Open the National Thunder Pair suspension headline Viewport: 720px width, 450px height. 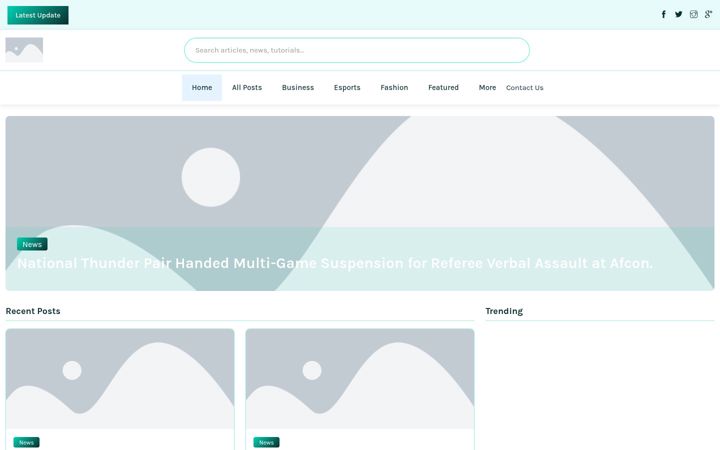[x=335, y=263]
